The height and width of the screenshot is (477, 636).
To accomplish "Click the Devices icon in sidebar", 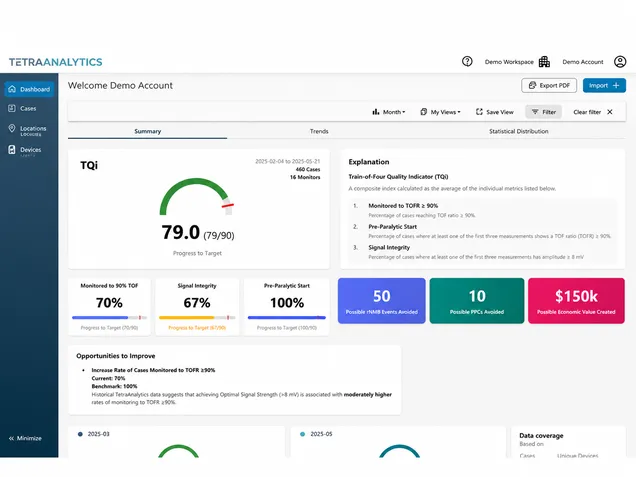I will pos(12,150).
